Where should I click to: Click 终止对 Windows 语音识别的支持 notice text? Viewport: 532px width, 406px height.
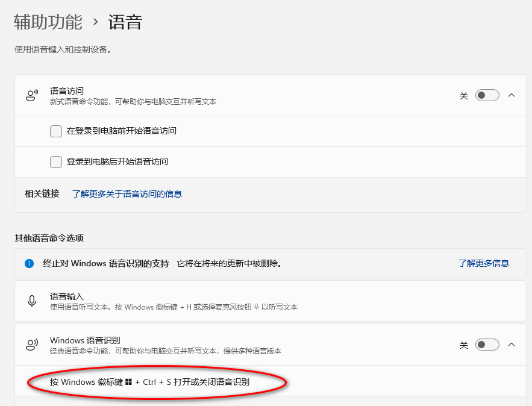tap(106, 264)
